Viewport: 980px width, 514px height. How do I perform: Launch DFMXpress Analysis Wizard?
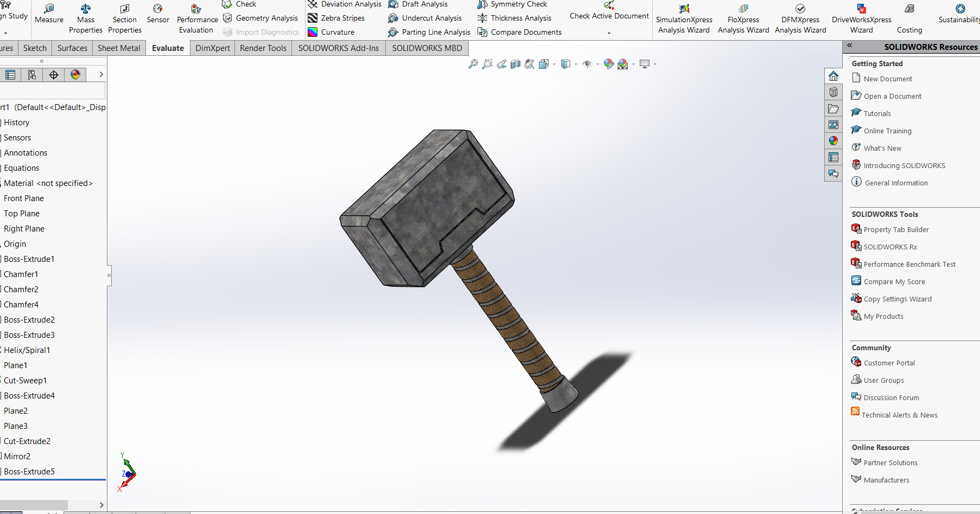pyautogui.click(x=800, y=18)
